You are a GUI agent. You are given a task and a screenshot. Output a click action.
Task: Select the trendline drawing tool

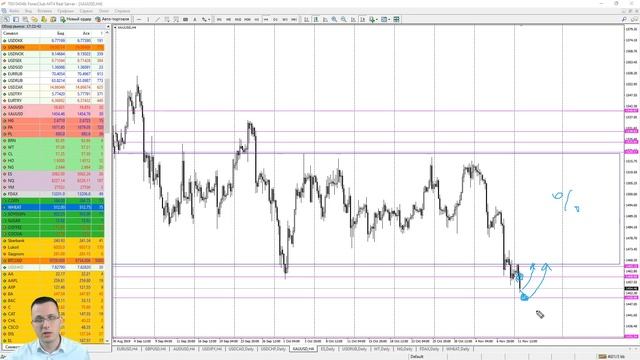click(158, 19)
